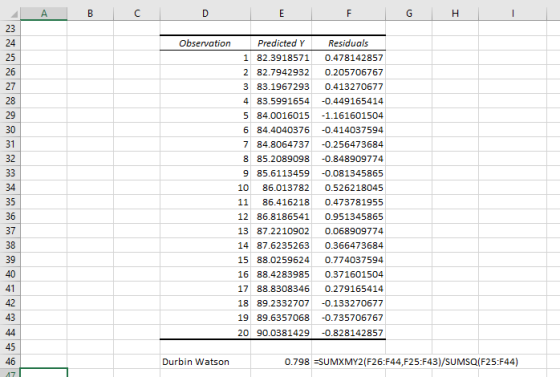
Task: Select Durbin Watson label cell
Action: coord(205,362)
